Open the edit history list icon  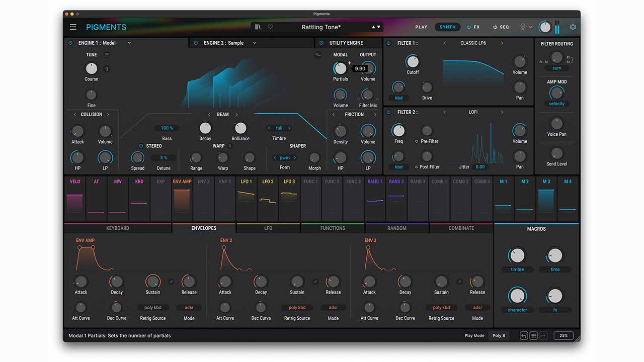pyautogui.click(x=534, y=335)
